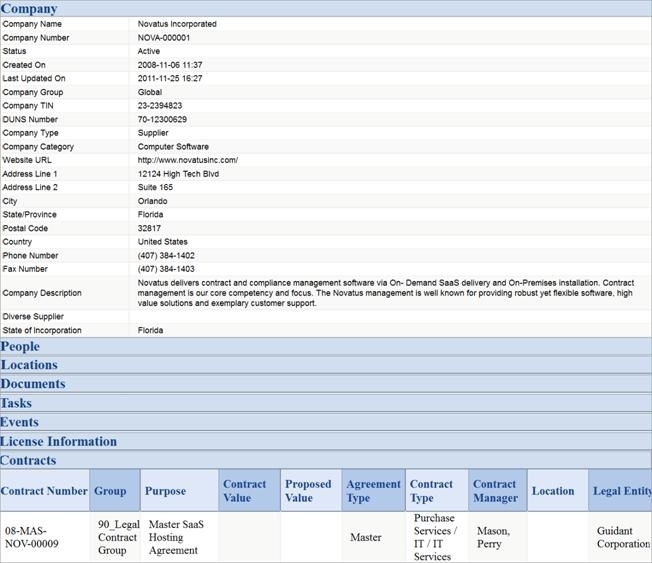Click company name Novatus Incorporated
Screen dimensions: 652x563
[x=177, y=24]
